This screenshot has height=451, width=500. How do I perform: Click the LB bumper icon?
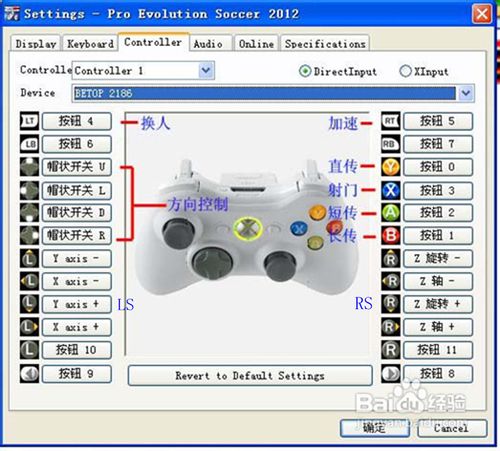29,144
